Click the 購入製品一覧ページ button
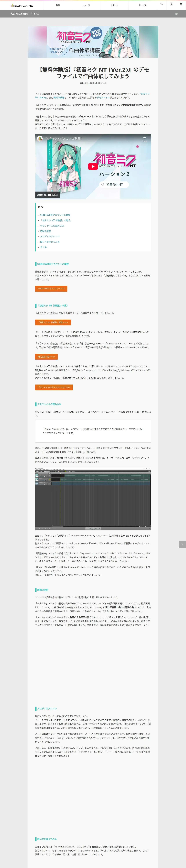This screenshot has width=186, height=868. point(46,357)
